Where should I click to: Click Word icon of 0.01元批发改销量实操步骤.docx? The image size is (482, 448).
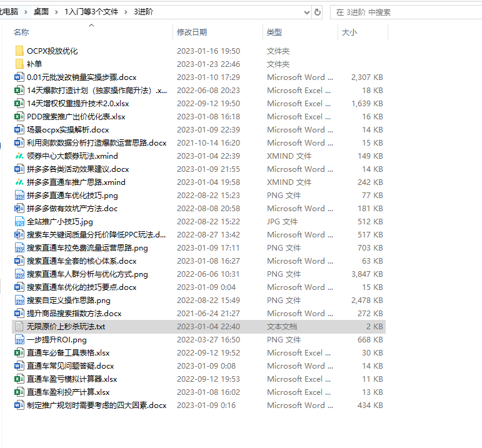tap(19, 77)
